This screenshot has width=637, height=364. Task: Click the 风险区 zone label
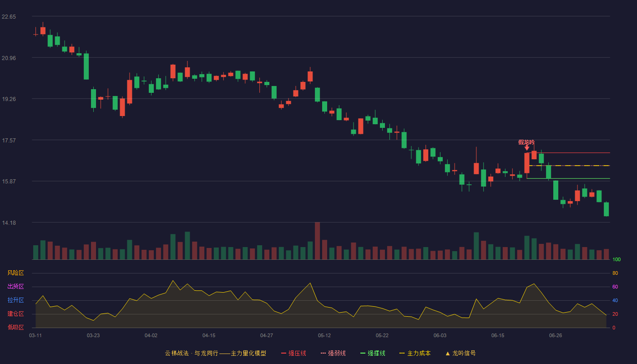(x=15, y=273)
